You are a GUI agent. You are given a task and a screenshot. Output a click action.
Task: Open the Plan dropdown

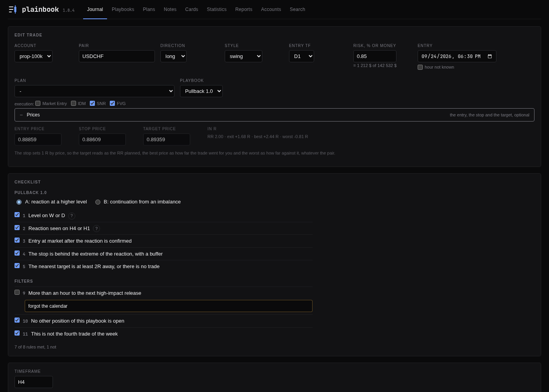95,91
